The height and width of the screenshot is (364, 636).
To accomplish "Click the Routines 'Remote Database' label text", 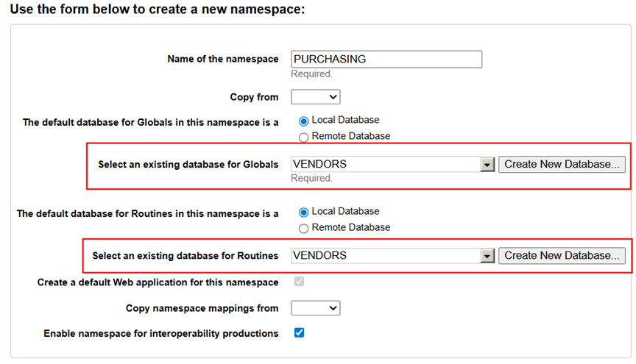I will coord(350,228).
